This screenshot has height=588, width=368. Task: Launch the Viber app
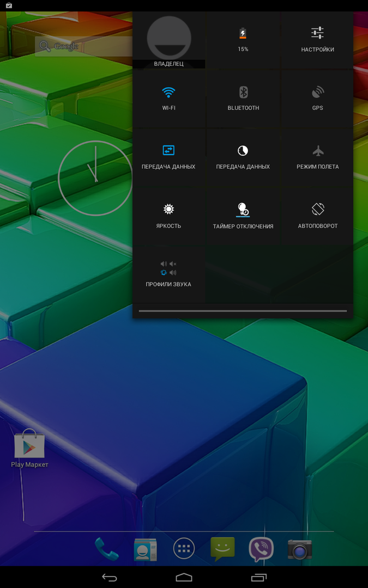click(261, 549)
